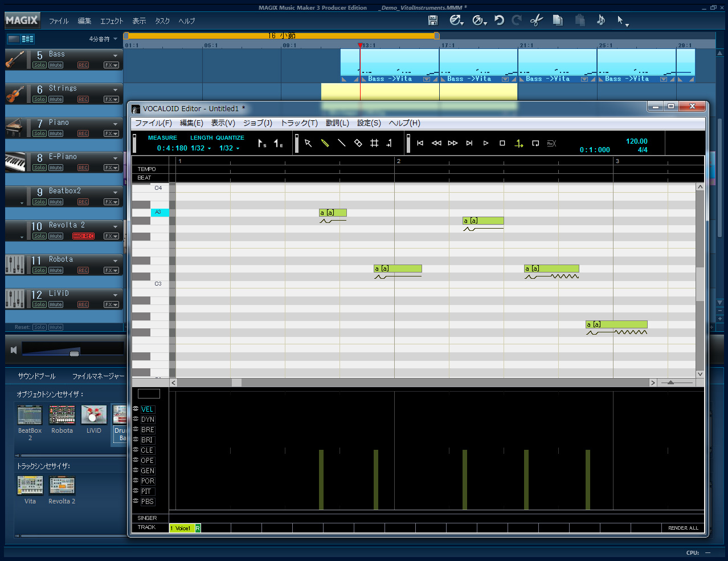The image size is (728, 561).
Task: Select the eraser tool in VOCALOID Editor
Action: (x=358, y=143)
